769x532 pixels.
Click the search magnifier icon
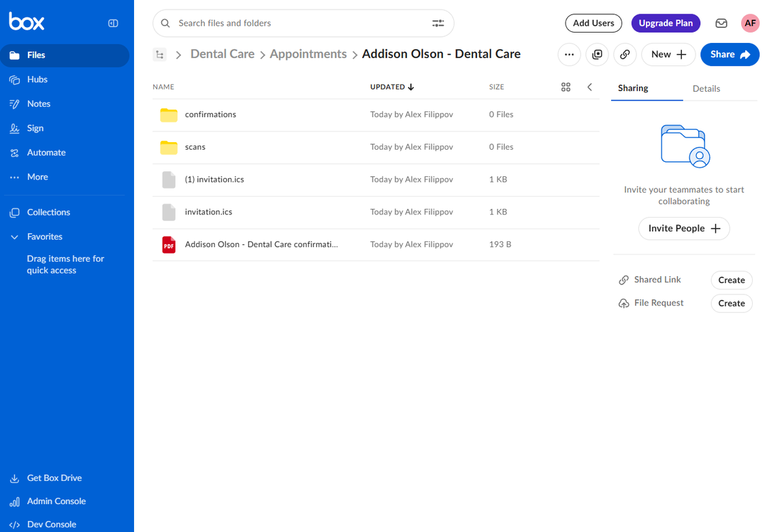(166, 23)
